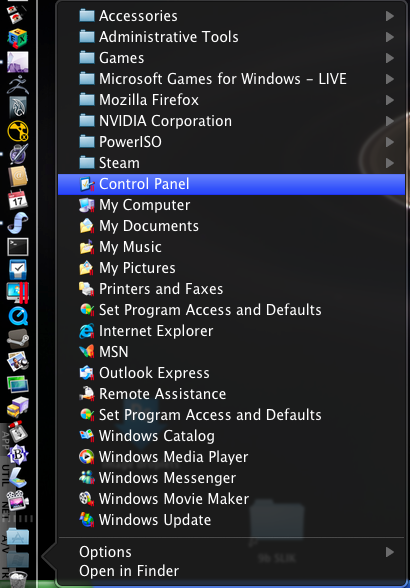Launch Internet Explorer from the menu
Image resolution: width=410 pixels, height=588 pixels.
[x=231, y=331]
